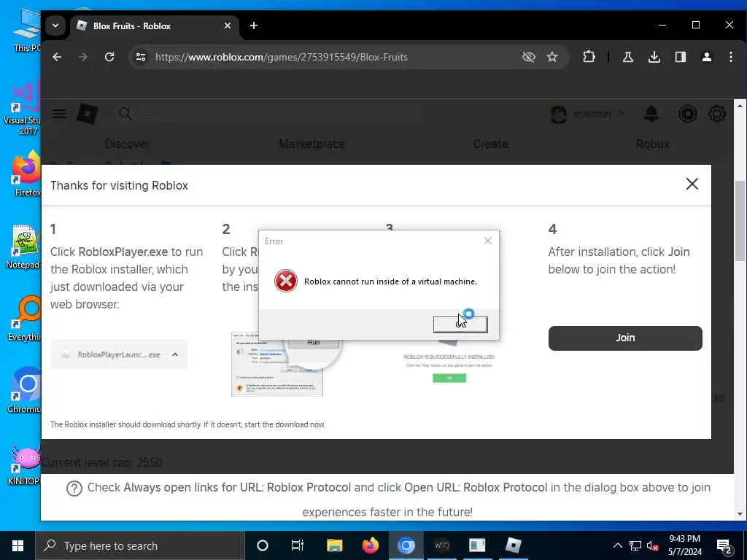747x560 pixels.
Task: Open the Robux nav item
Action: 653,144
